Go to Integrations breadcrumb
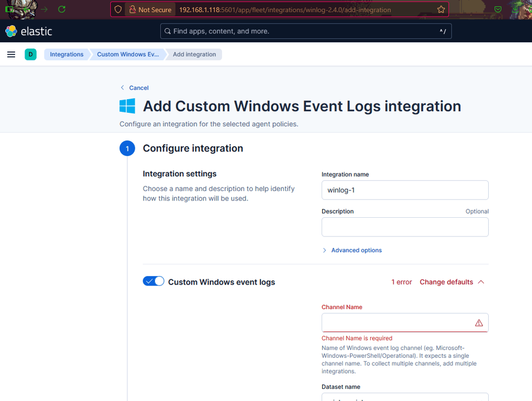532x401 pixels. click(x=66, y=54)
